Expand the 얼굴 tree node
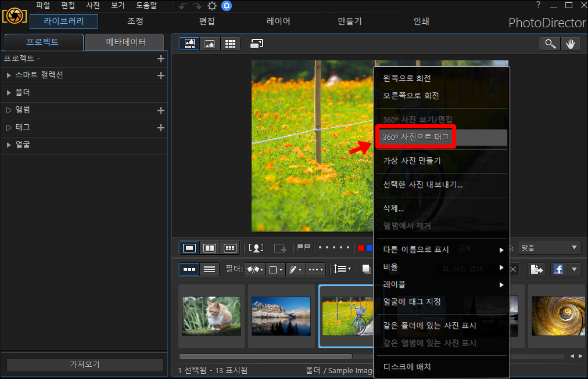The image size is (588, 379). pos(9,145)
